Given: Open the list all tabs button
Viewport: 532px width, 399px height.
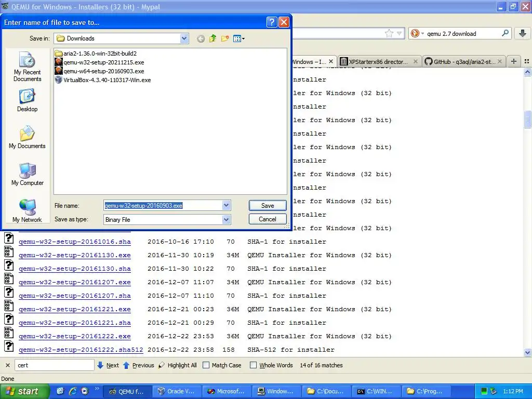Looking at the screenshot, I should (x=527, y=61).
